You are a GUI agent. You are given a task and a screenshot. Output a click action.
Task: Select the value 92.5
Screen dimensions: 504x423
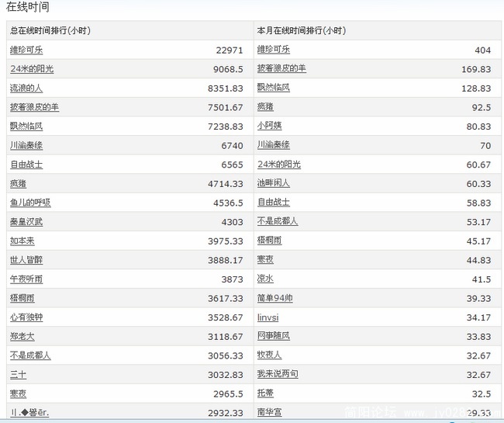(x=482, y=107)
